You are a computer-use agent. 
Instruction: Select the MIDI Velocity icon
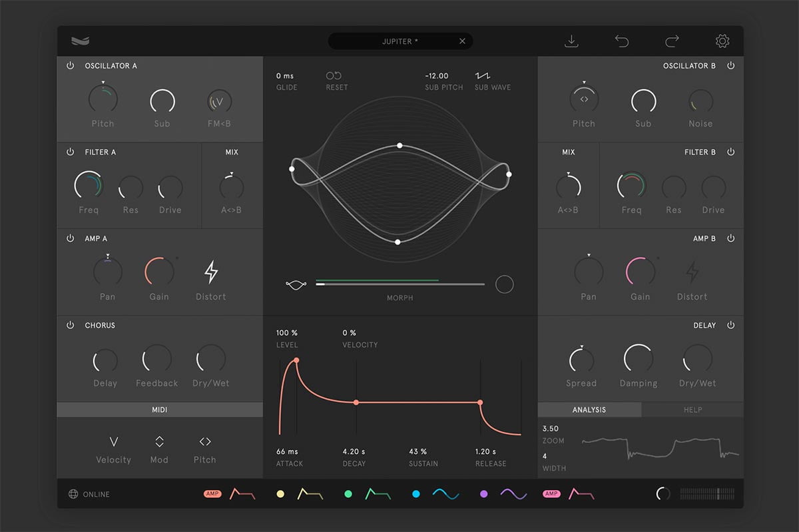pos(114,441)
